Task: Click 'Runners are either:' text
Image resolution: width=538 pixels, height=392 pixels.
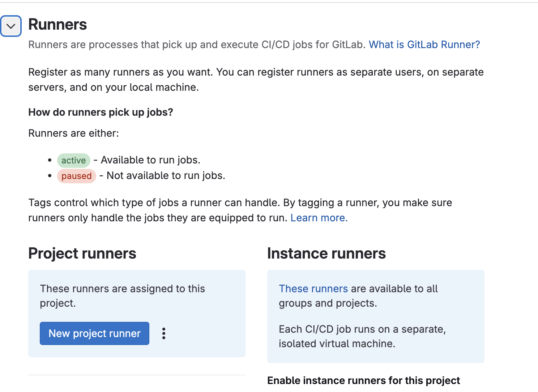Action: point(74,133)
